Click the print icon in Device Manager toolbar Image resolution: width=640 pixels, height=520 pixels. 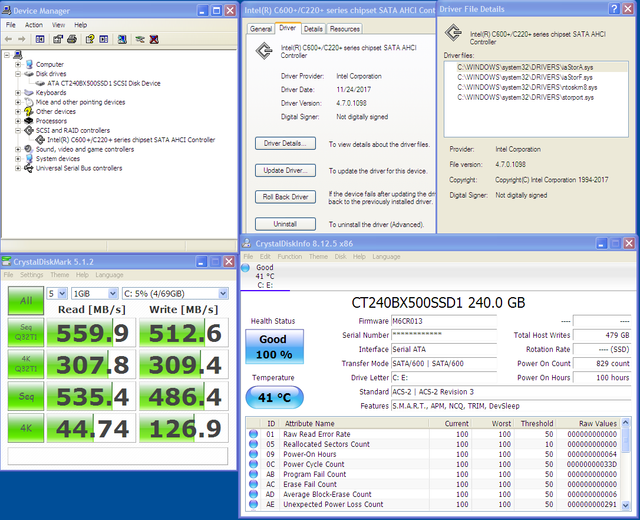pos(72,39)
